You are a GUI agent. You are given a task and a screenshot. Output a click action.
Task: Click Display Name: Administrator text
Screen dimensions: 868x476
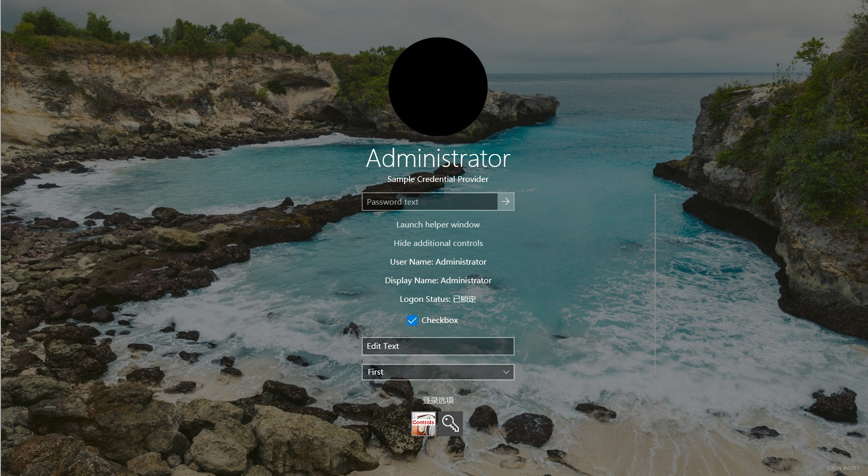click(x=438, y=281)
